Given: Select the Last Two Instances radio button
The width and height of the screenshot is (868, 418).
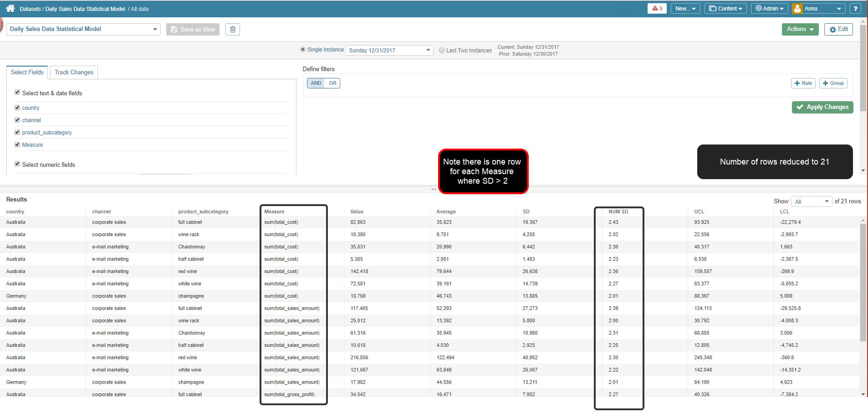Looking at the screenshot, I should (442, 50).
